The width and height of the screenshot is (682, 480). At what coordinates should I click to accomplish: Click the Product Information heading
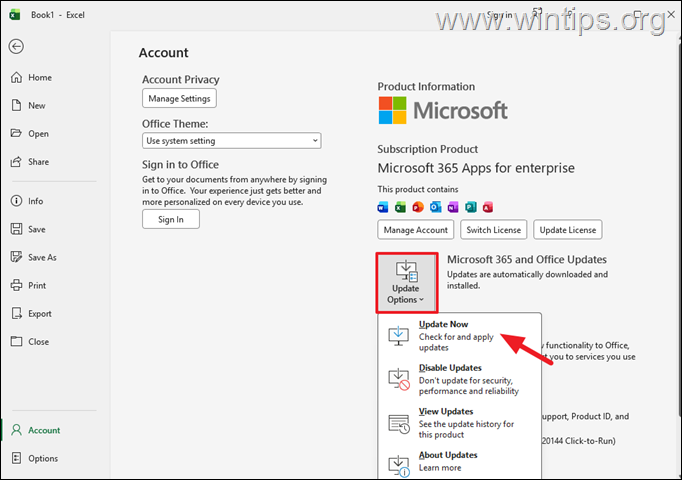pos(426,87)
